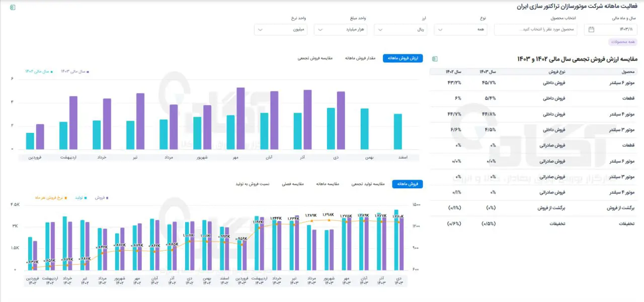Switch to the مقدار فروش ماهانه tab
644x302 pixels.
pyautogui.click(x=361, y=58)
